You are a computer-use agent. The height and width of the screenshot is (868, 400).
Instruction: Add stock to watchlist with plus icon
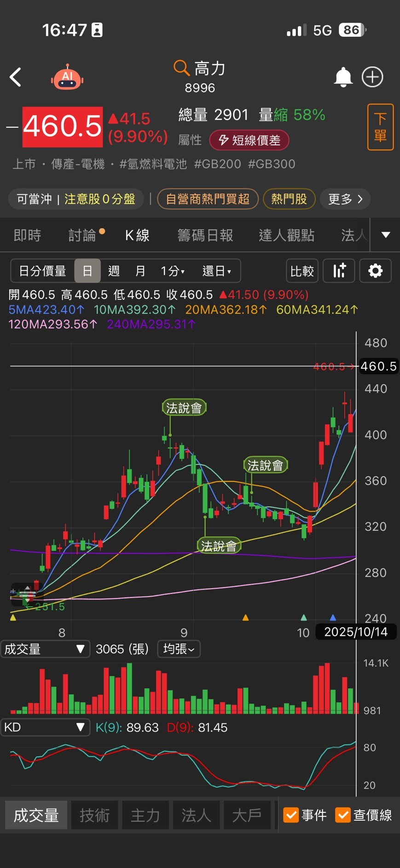(x=372, y=77)
